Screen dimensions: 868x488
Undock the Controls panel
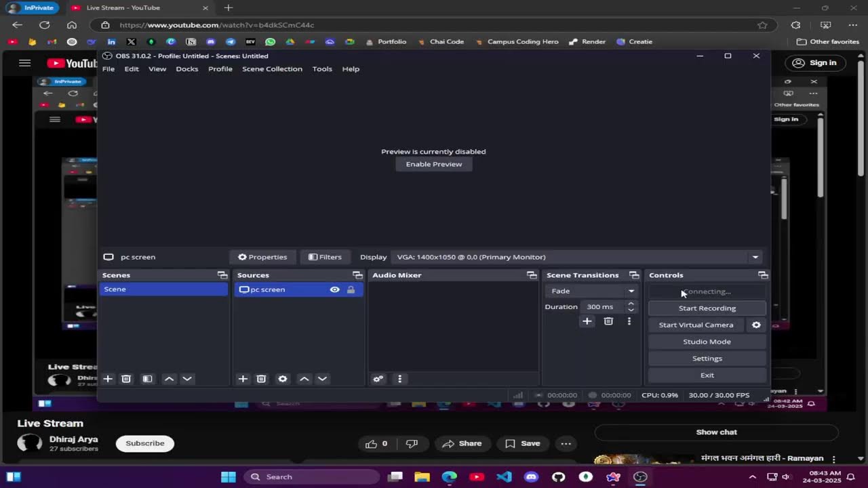point(763,275)
